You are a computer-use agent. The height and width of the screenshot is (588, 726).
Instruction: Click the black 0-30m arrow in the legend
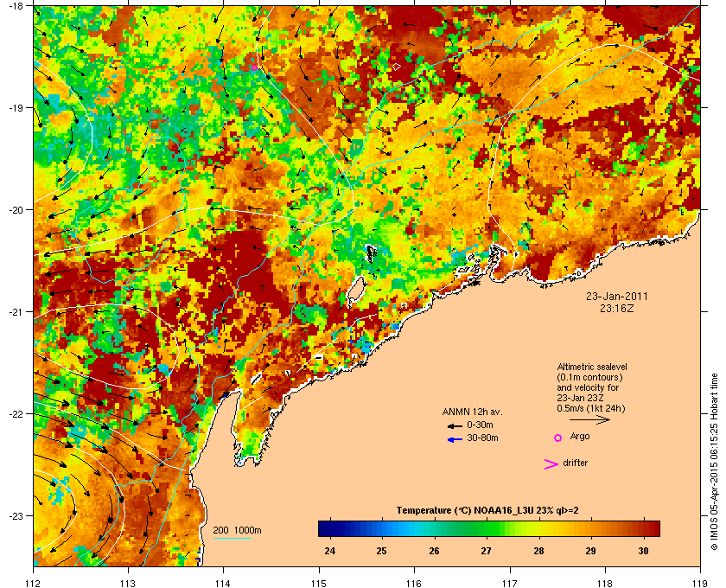(455, 425)
